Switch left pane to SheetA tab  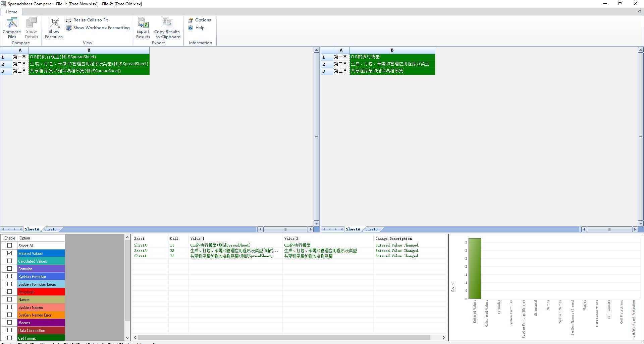tap(32, 229)
